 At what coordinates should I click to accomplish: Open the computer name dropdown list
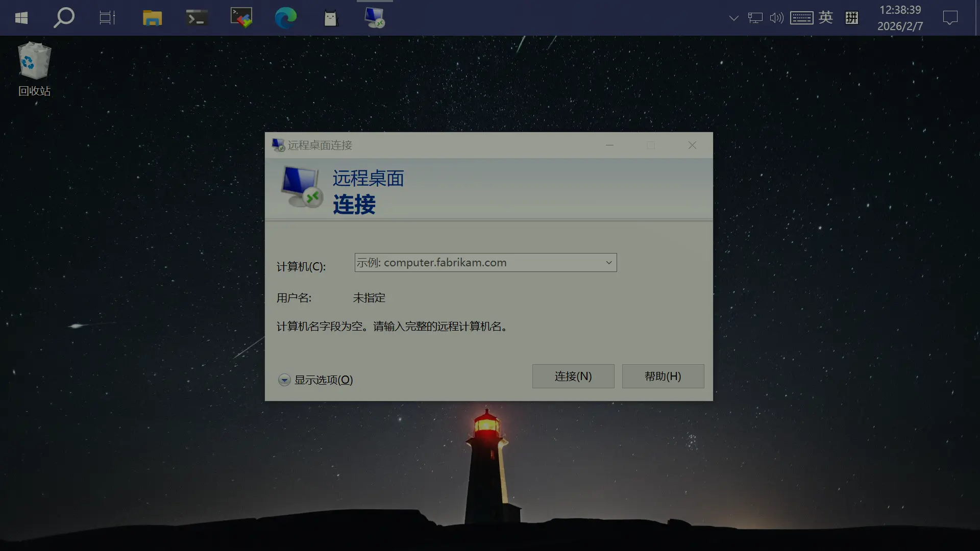coord(608,262)
